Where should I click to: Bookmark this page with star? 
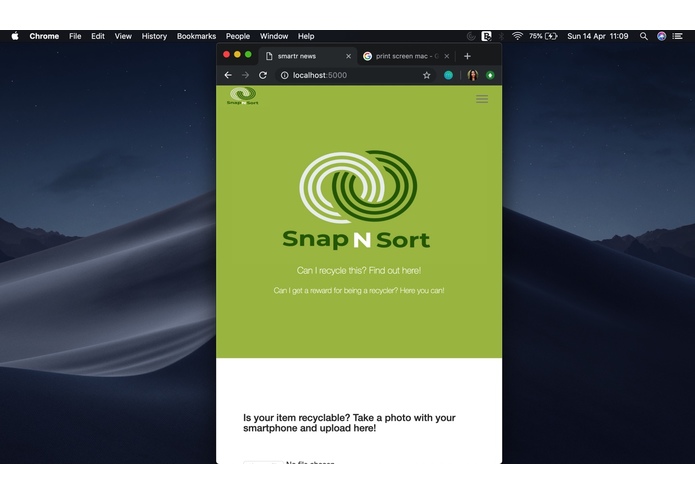426,75
